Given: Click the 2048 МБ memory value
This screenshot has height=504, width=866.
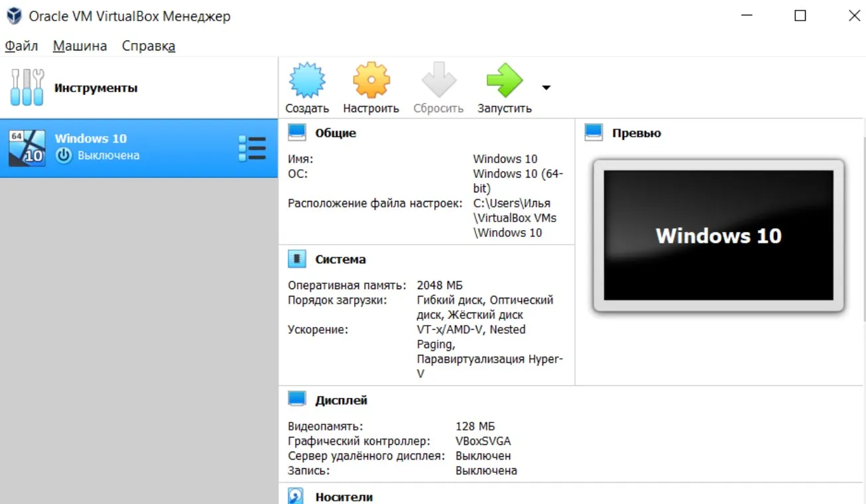Looking at the screenshot, I should [x=440, y=285].
